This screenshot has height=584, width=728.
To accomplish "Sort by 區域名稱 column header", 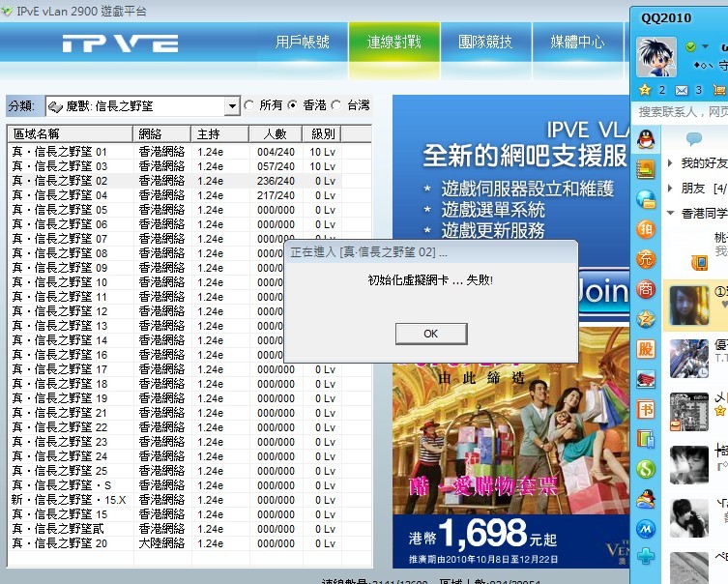I will pyautogui.click(x=71, y=134).
